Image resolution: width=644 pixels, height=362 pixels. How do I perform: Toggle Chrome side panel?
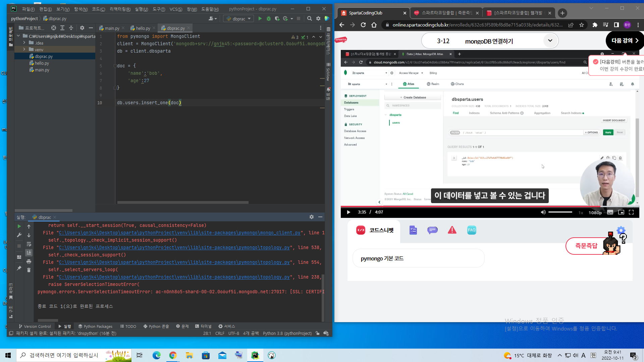616,25
